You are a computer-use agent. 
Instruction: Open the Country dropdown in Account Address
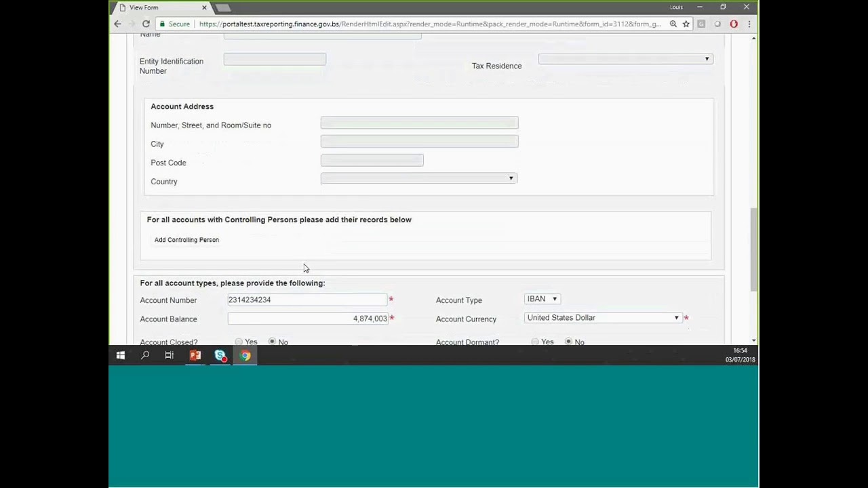pyautogui.click(x=419, y=178)
